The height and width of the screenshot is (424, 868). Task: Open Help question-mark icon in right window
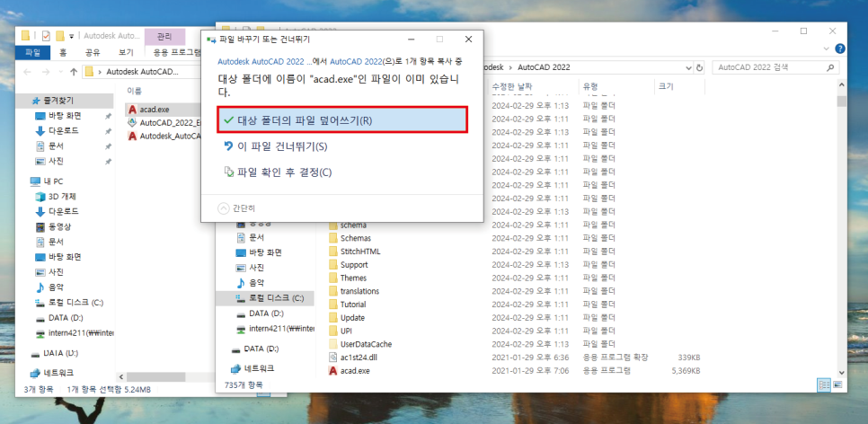(840, 49)
